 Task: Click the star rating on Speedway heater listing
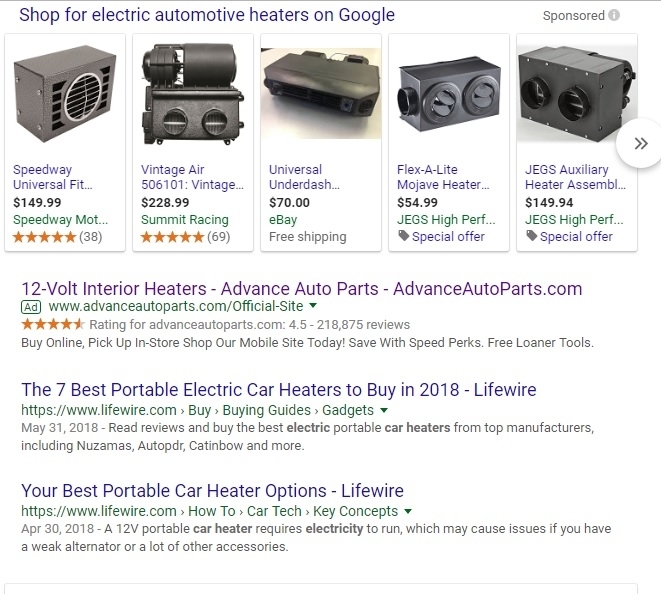[x=44, y=237]
